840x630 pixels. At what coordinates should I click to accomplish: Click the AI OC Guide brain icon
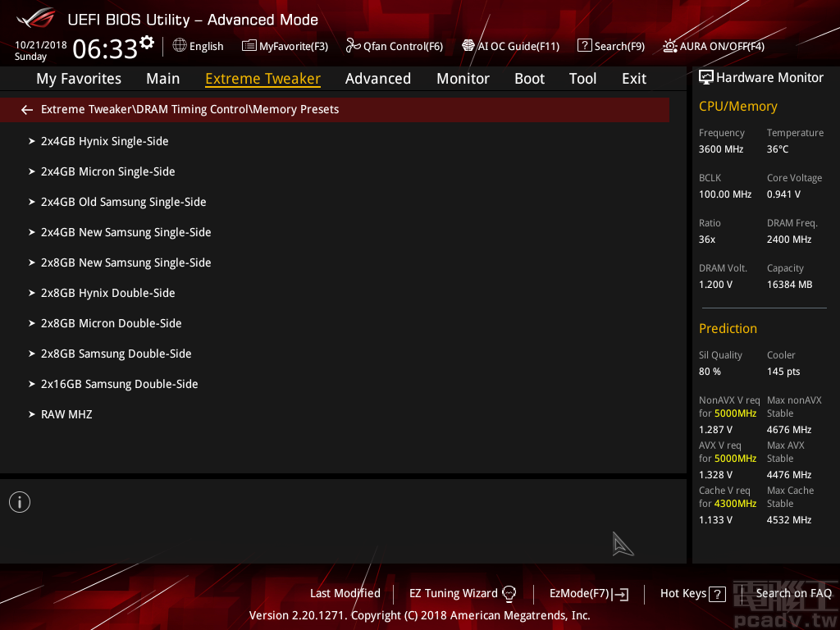[x=468, y=46]
